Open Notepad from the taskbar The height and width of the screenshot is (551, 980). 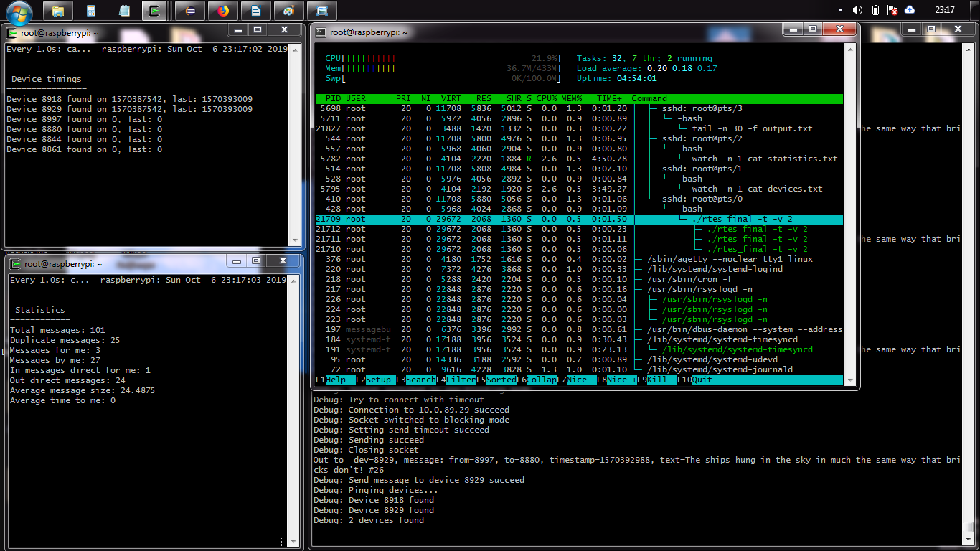tap(123, 11)
